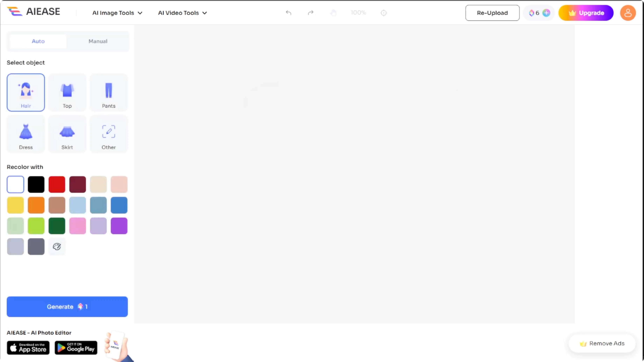Choose the beige color swatch
The width and height of the screenshot is (644, 362).
98,184
